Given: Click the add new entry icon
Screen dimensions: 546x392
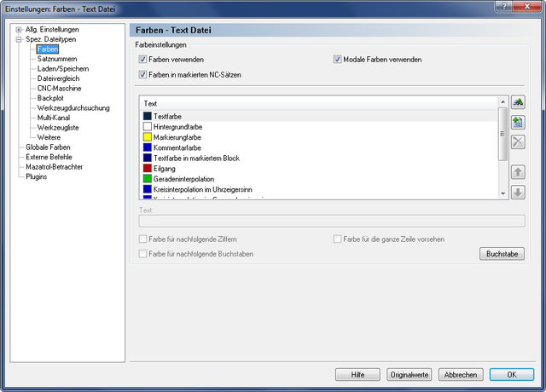Looking at the screenshot, I should pyautogui.click(x=518, y=122).
